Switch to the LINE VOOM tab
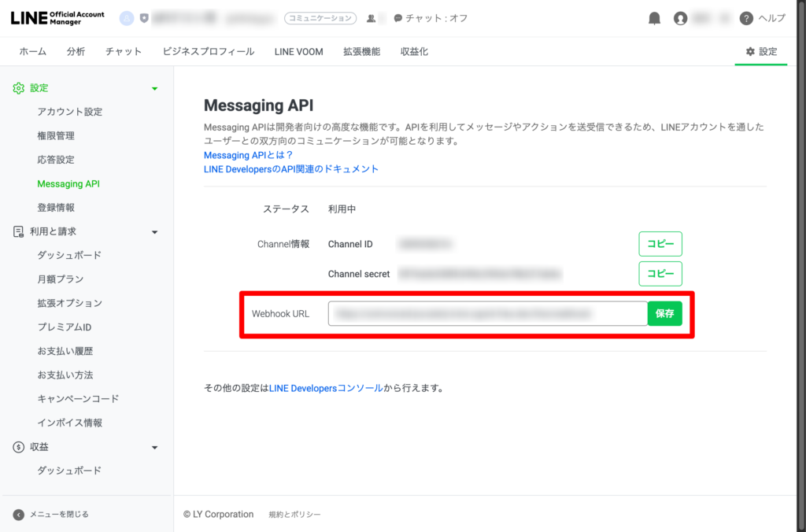The image size is (806, 532). pyautogui.click(x=298, y=51)
